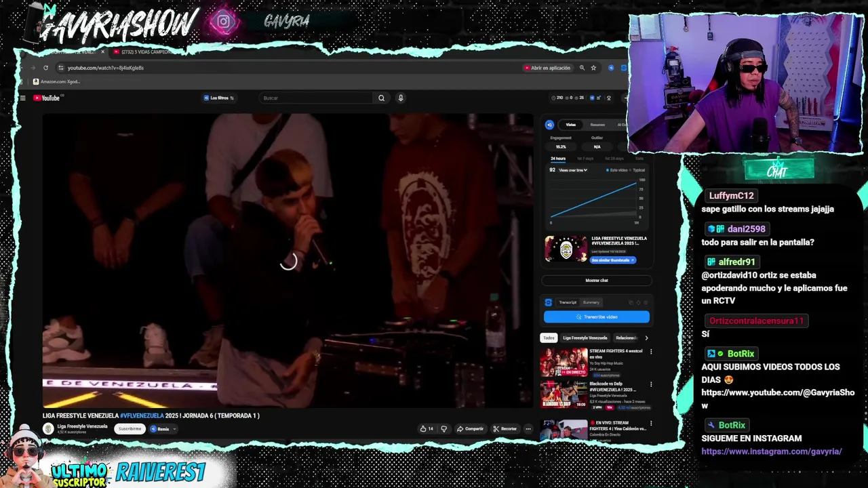Select the Relacionados filter chip
868x488 pixels.
(626, 338)
